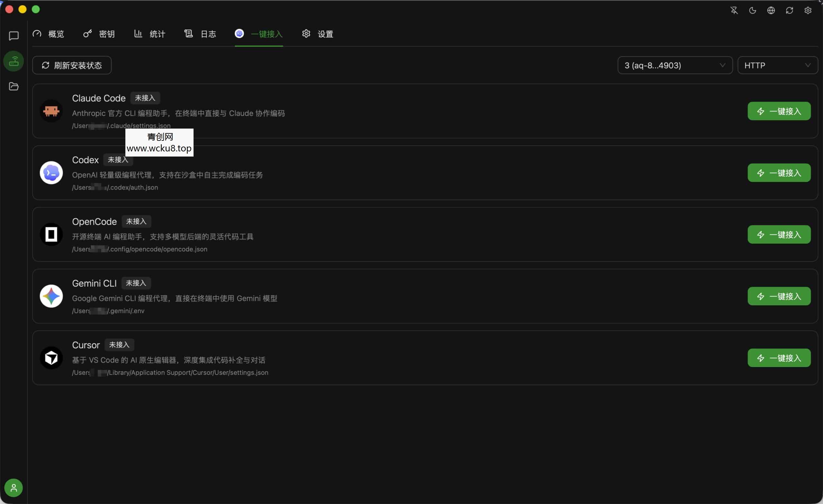The height and width of the screenshot is (504, 823).
Task: Click 一键接入 for Claude Code
Action: [x=778, y=111]
